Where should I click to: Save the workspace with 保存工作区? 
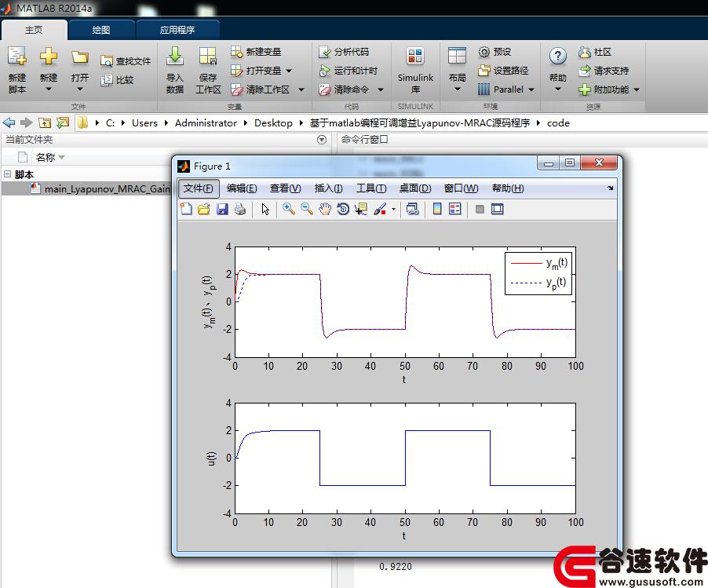coord(208,69)
